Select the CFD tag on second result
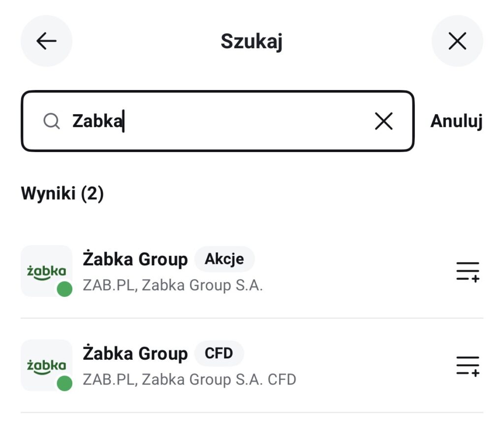 pyautogui.click(x=219, y=353)
